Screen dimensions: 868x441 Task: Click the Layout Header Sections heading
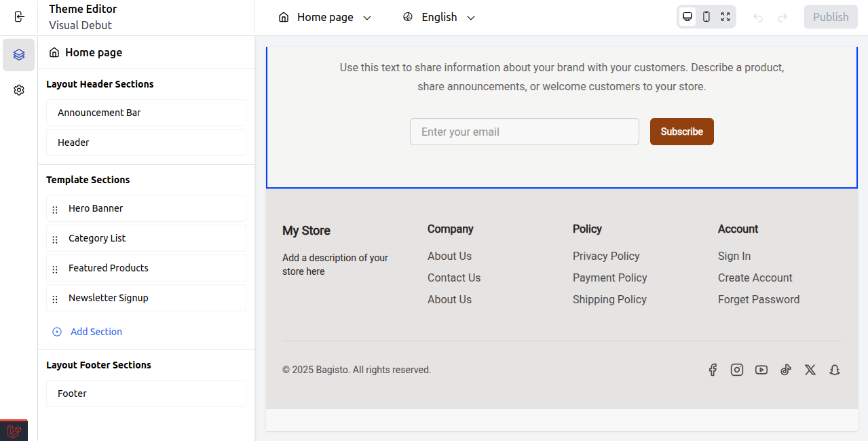pos(100,84)
